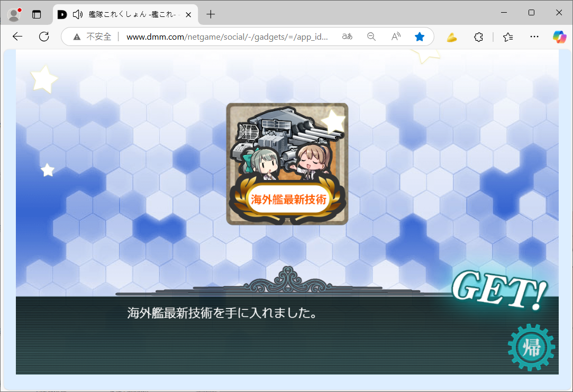The image size is (573, 392).
Task: Open the Extensions puzzle piece menu
Action: click(478, 37)
